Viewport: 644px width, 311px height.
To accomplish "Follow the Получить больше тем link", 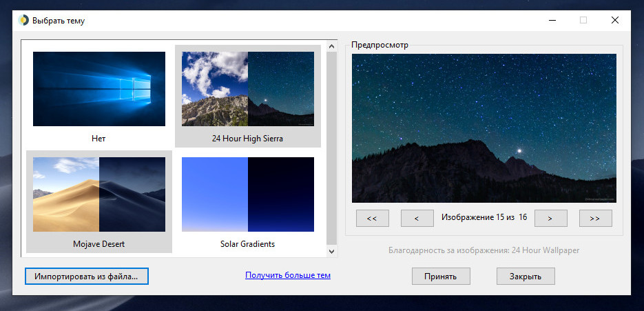I will [x=288, y=275].
